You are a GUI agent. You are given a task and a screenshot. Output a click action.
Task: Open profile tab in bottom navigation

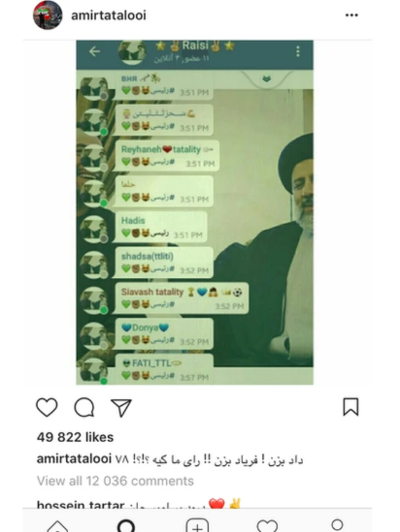tap(337, 525)
